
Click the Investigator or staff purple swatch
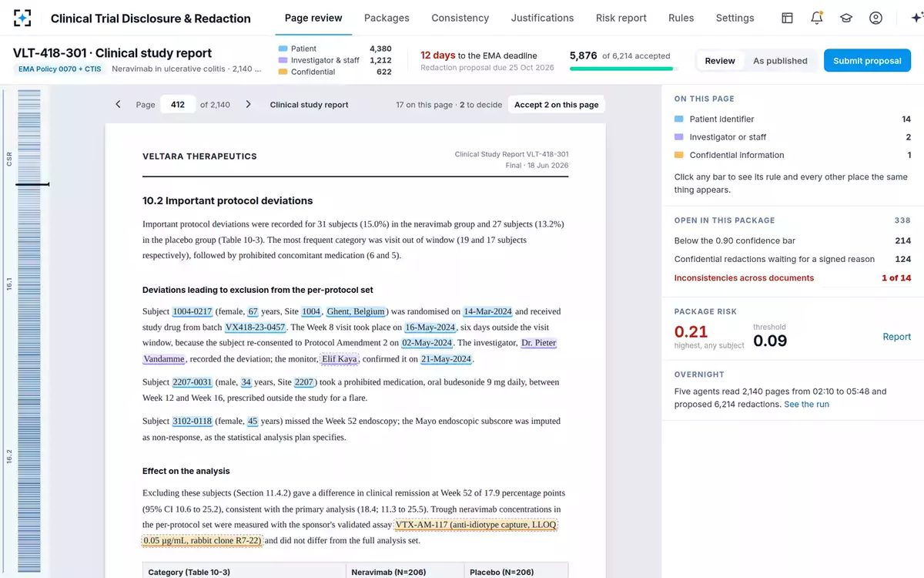tap(678, 137)
